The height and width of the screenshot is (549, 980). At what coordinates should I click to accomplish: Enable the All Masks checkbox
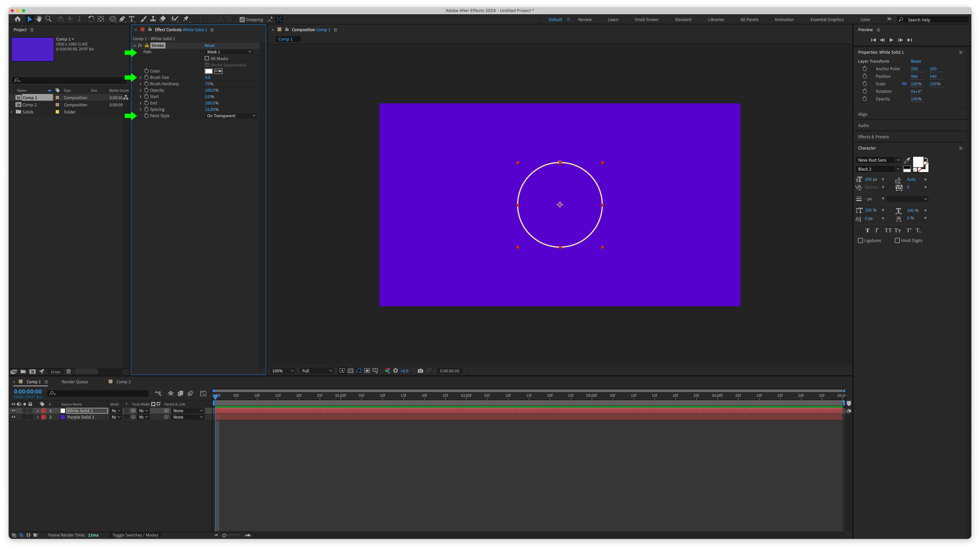207,59
